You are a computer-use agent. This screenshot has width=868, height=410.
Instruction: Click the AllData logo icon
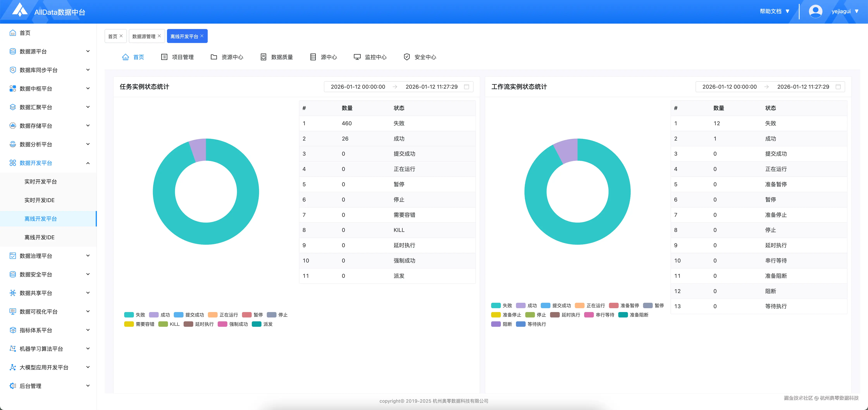point(20,10)
